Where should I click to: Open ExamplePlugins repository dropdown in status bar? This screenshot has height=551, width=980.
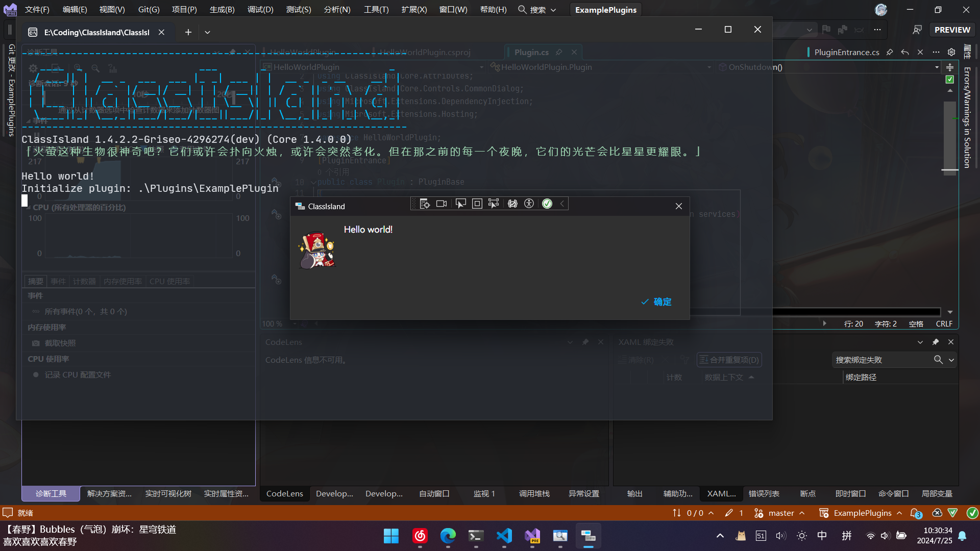tap(862, 513)
